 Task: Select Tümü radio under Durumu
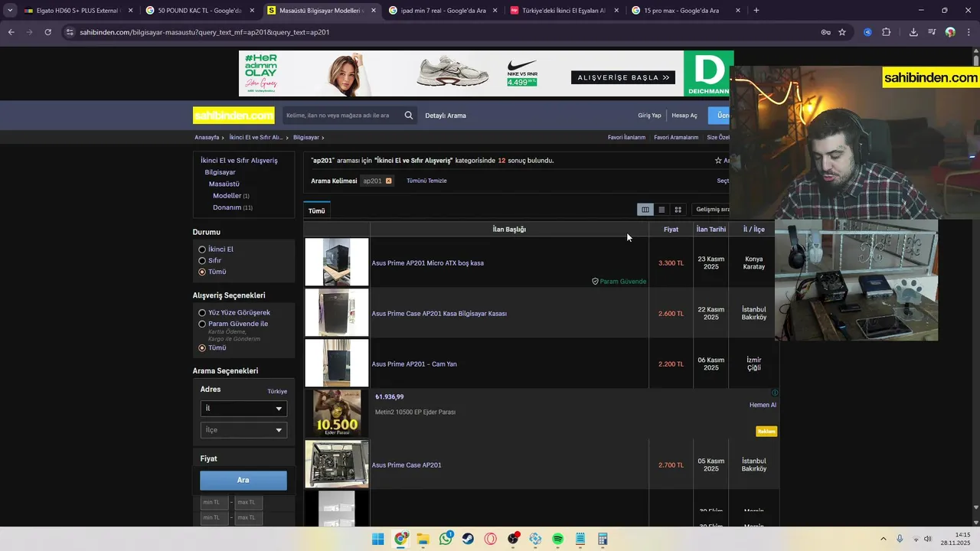point(202,272)
